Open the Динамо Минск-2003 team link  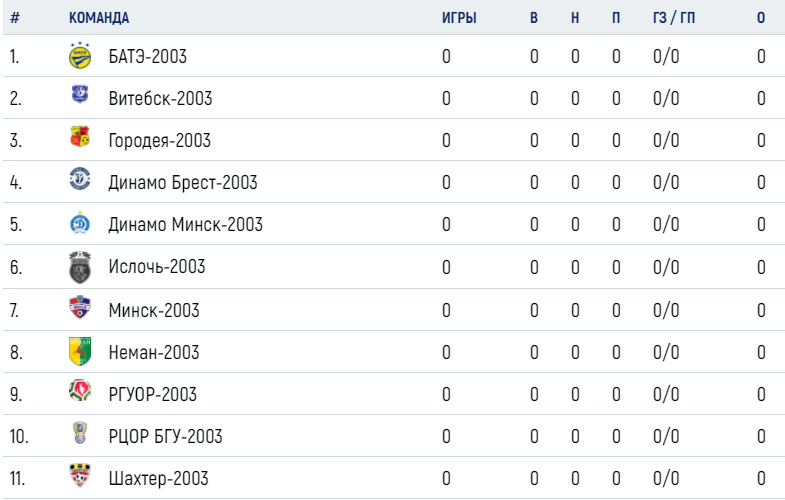click(186, 224)
